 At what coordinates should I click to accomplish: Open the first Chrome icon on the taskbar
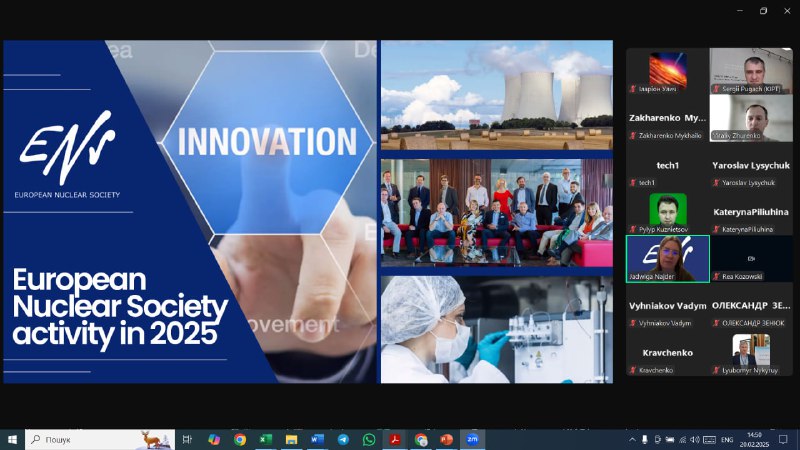pyautogui.click(x=240, y=439)
